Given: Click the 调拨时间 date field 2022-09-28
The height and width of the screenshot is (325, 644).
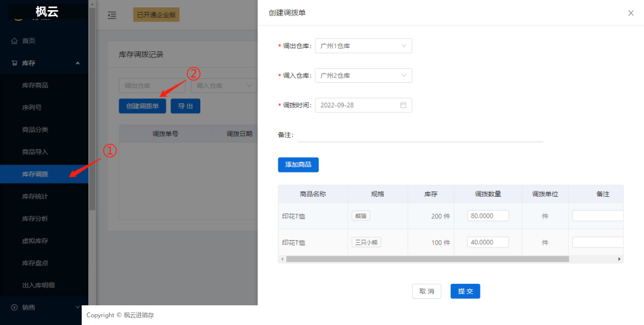Looking at the screenshot, I should point(364,105).
